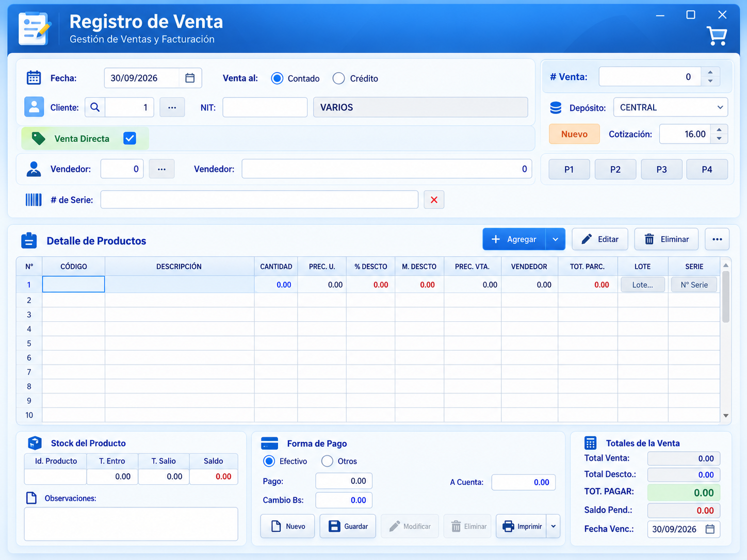Click the TOT. PARC. column header
The width and height of the screenshot is (747, 560).
587,267
